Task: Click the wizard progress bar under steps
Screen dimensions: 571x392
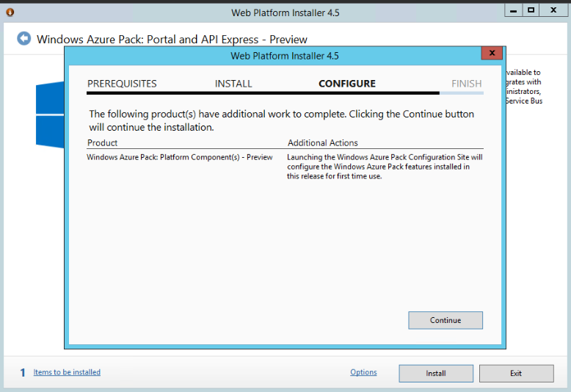Action: pos(285,94)
